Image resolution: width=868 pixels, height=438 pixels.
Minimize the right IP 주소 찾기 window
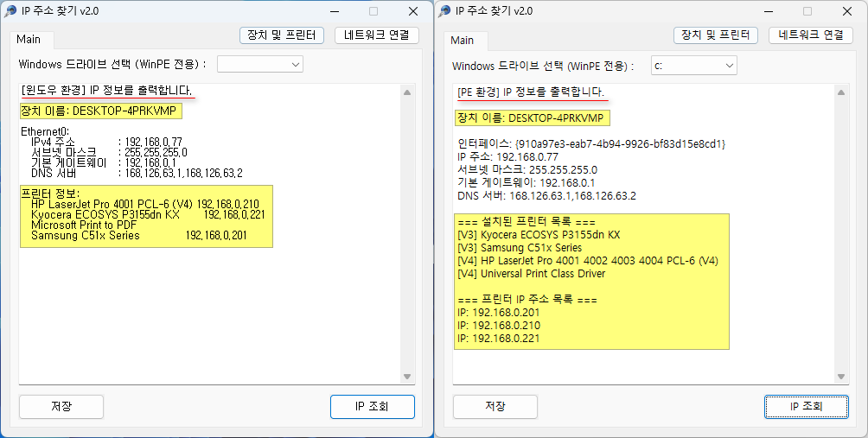pyautogui.click(x=768, y=11)
